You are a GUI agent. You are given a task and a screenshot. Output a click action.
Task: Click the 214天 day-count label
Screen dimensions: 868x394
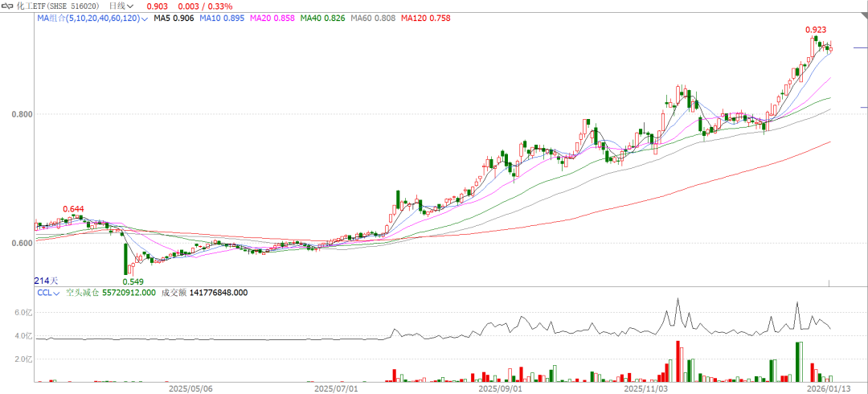(47, 281)
